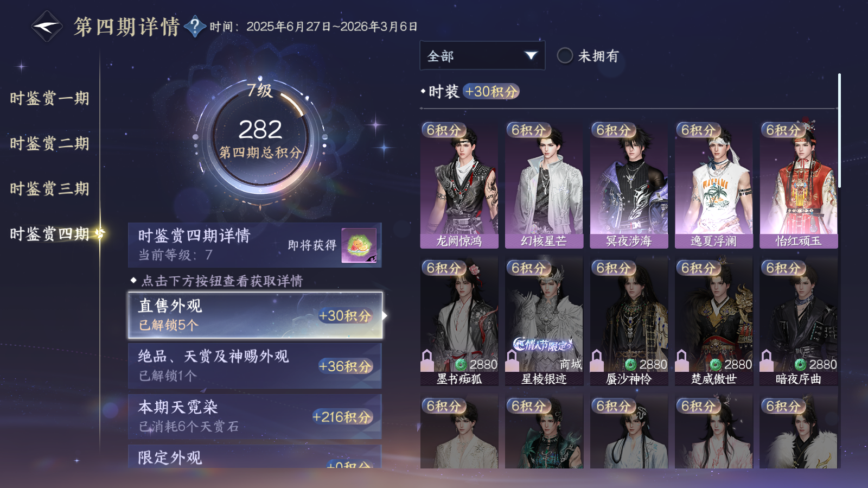This screenshot has height=488, width=868.
Task: Click lock icon on 蜃沙神怜 outfit
Action: (597, 359)
